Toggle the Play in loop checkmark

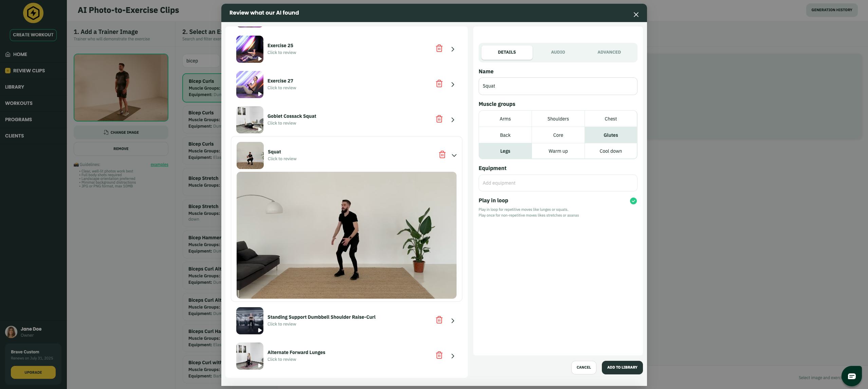[633, 201]
